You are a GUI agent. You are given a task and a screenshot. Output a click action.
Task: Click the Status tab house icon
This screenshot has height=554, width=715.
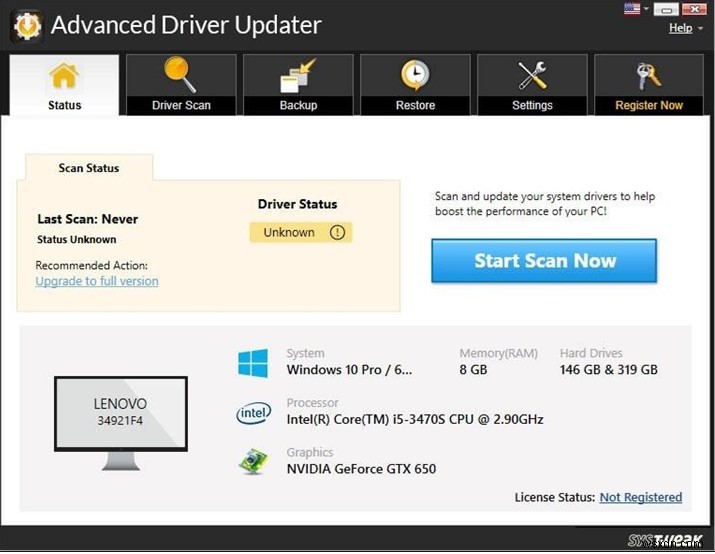coord(64,76)
